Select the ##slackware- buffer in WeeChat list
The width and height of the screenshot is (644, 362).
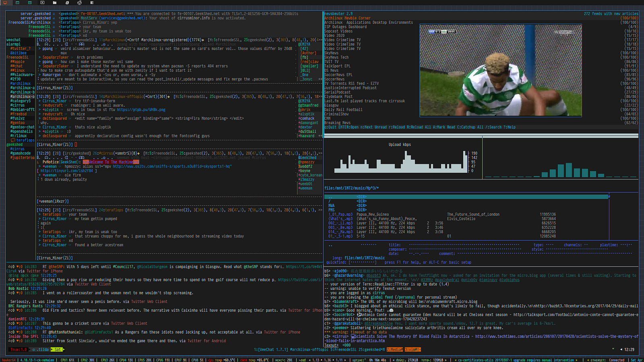23,74
